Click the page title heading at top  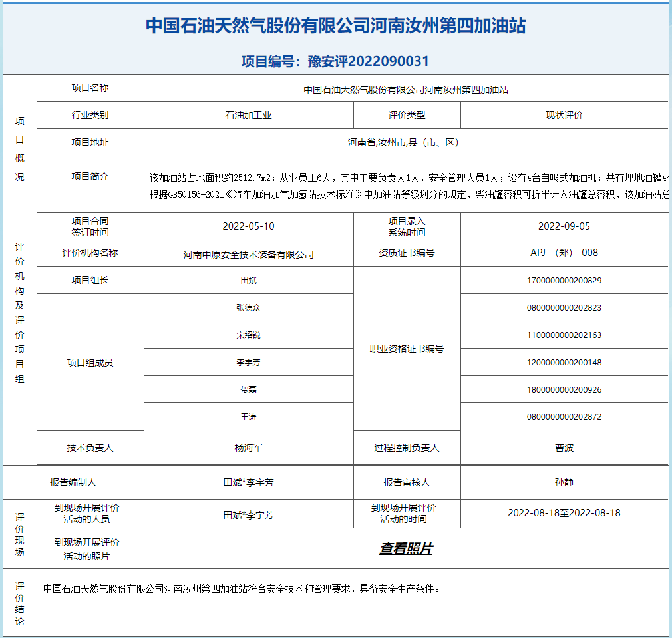coord(336,26)
